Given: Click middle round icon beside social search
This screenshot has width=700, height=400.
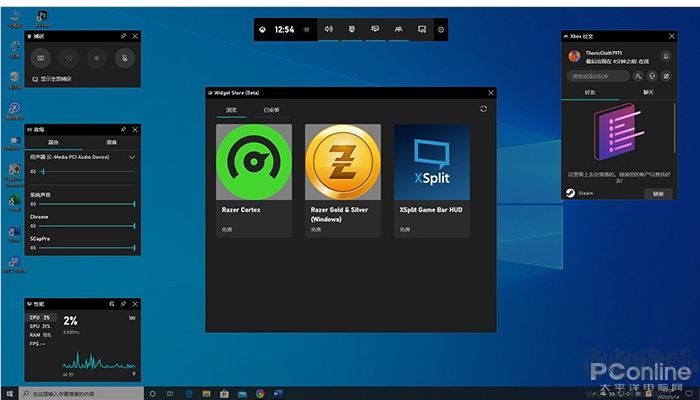Looking at the screenshot, I should [x=652, y=76].
